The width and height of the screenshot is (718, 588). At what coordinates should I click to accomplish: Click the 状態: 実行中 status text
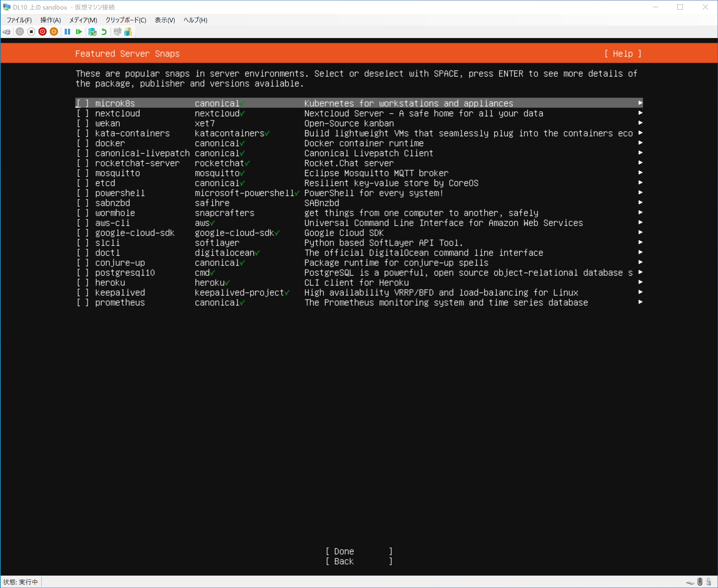coord(21,582)
